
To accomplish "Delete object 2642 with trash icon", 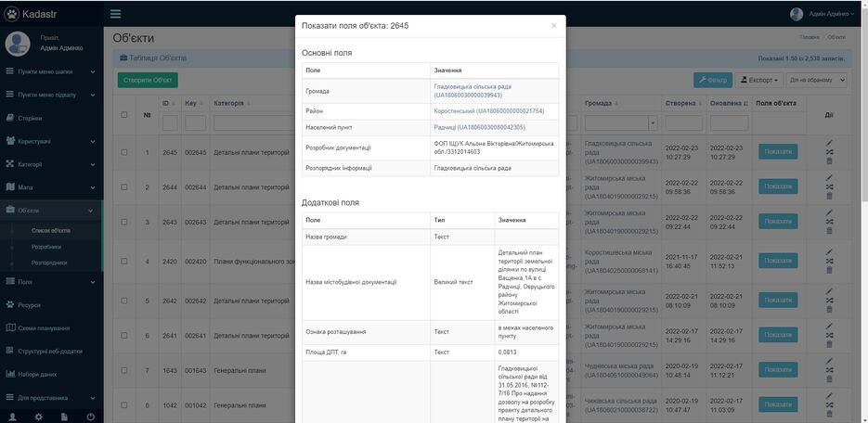I will [829, 309].
